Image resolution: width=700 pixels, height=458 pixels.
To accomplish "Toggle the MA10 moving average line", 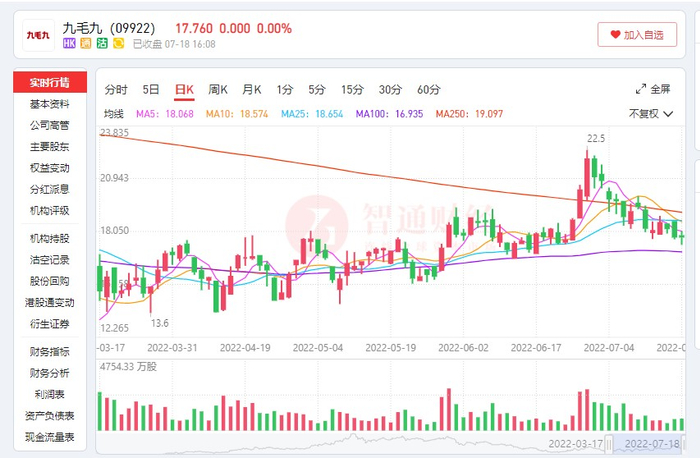I will [238, 114].
